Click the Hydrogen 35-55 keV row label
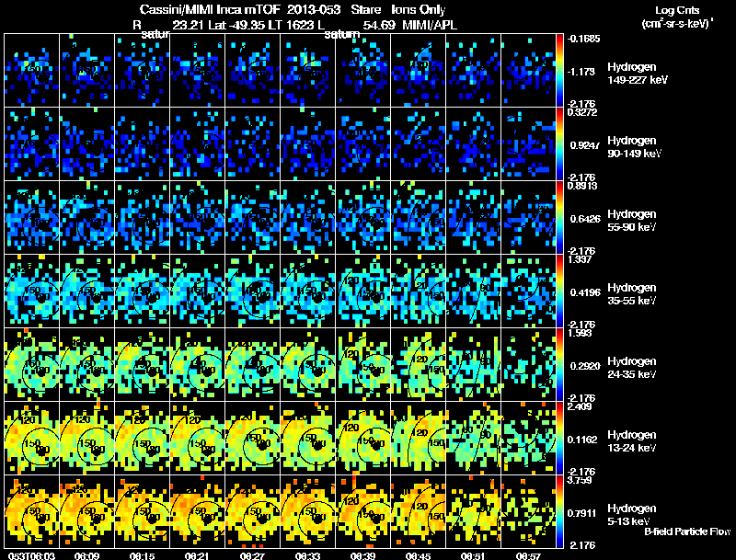Screen dimensions: 736x560 pos(632,293)
